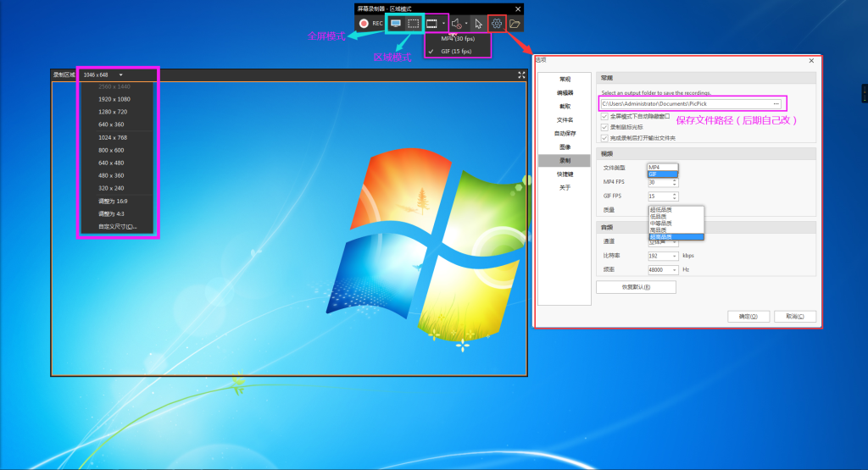Screen dimensions: 868x470
Task: Uncheck 全屏模式下自动隐藏窗口 checkbox
Action: (x=604, y=116)
